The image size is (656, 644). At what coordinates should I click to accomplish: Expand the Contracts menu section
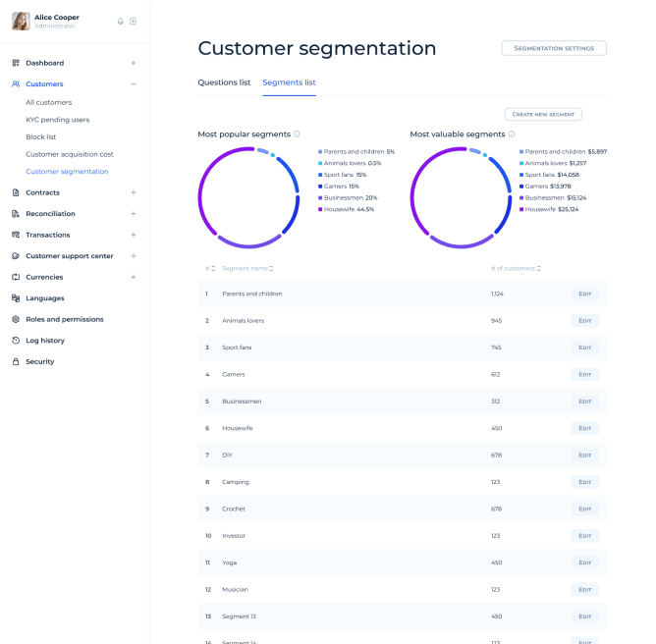[x=134, y=192]
